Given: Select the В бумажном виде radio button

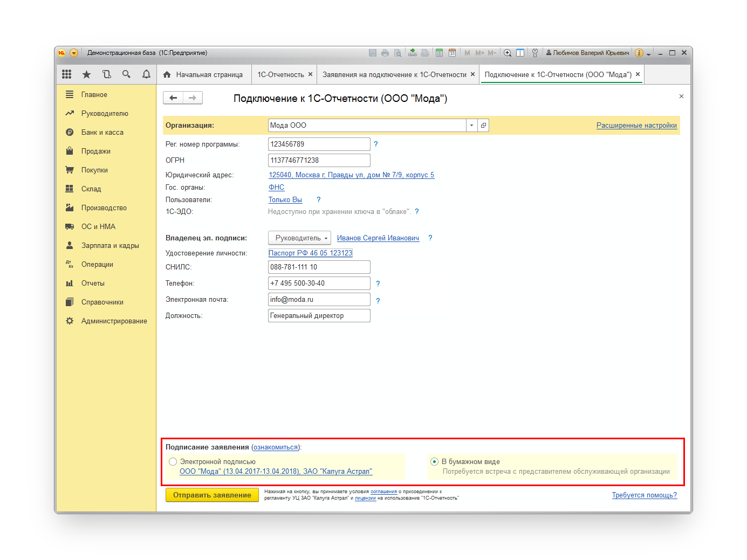Looking at the screenshot, I should tap(434, 461).
